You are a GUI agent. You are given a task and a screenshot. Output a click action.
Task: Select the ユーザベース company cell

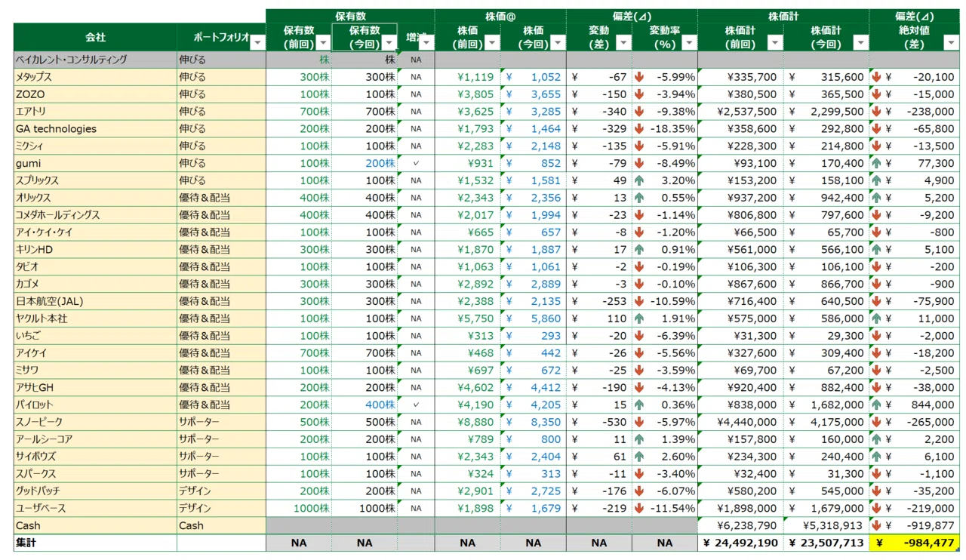tap(95, 508)
